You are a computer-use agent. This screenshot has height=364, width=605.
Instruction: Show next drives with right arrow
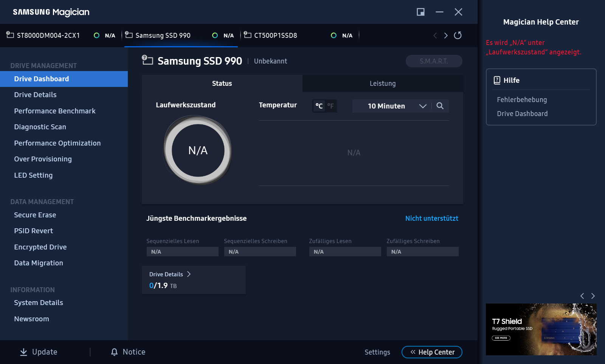pyautogui.click(x=446, y=36)
